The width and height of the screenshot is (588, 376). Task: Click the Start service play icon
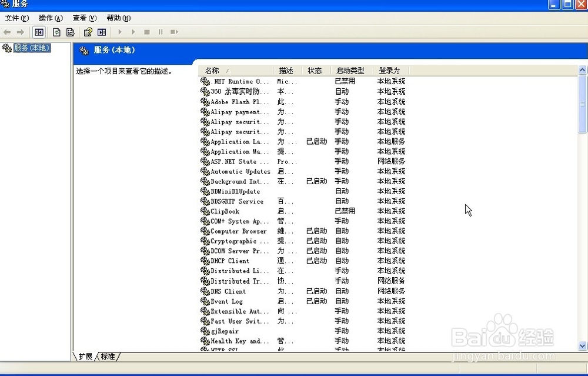[120, 32]
